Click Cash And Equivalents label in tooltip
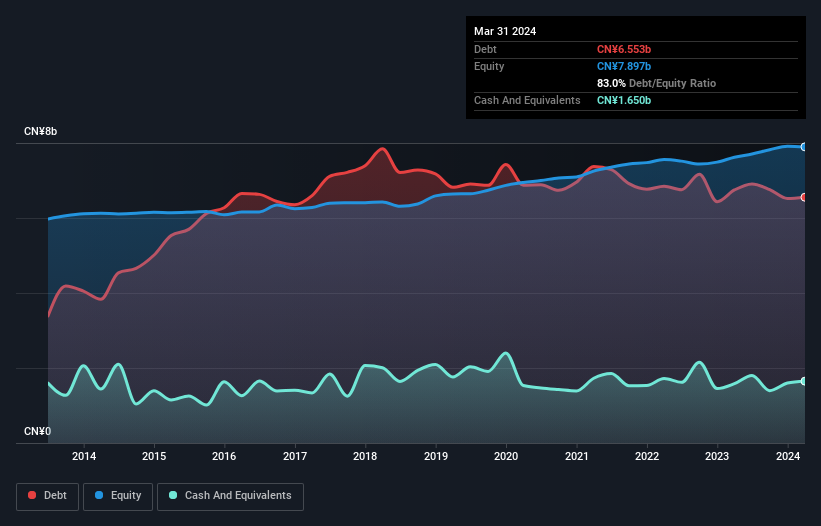The image size is (821, 526). coord(527,100)
